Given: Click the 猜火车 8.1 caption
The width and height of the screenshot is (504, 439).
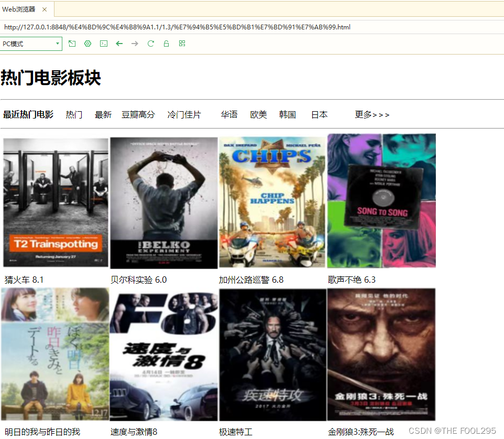Looking at the screenshot, I should pyautogui.click(x=24, y=280).
